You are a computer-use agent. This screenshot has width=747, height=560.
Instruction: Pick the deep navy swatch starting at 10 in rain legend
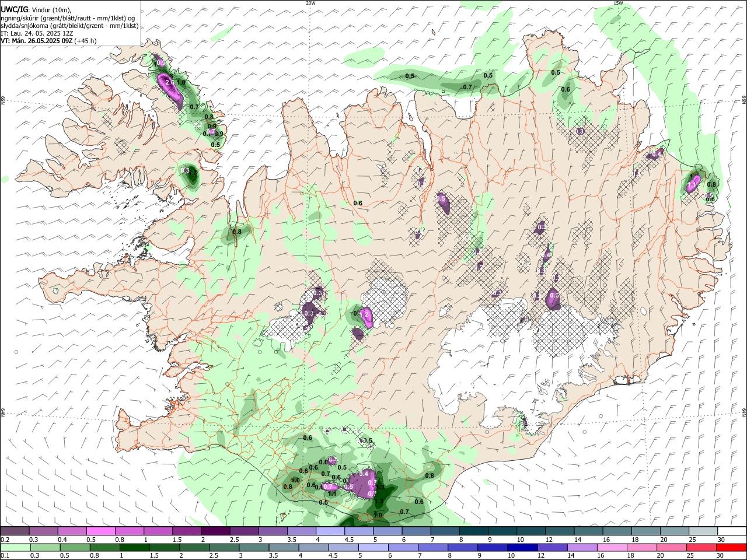(x=522, y=547)
